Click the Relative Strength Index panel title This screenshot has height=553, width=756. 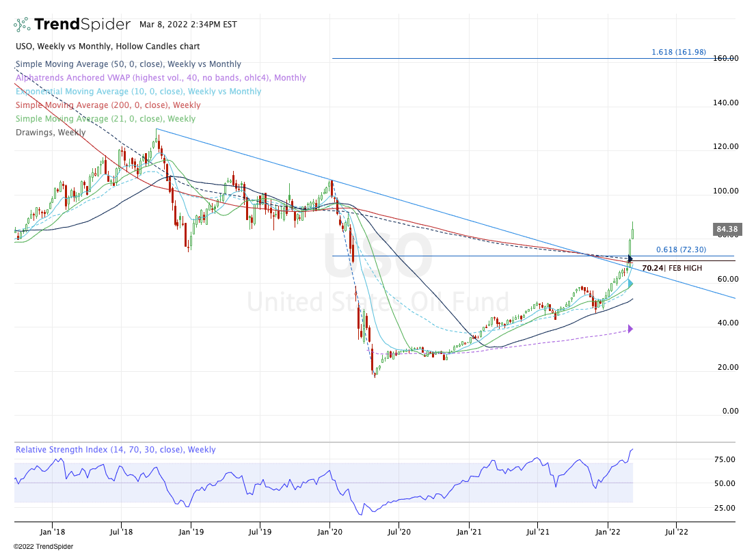point(116,449)
